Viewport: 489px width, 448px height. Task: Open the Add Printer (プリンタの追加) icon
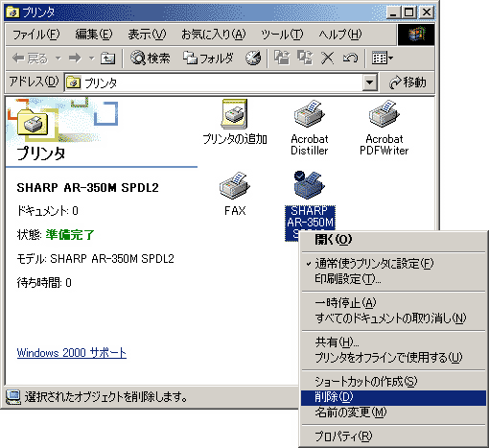[x=235, y=122]
